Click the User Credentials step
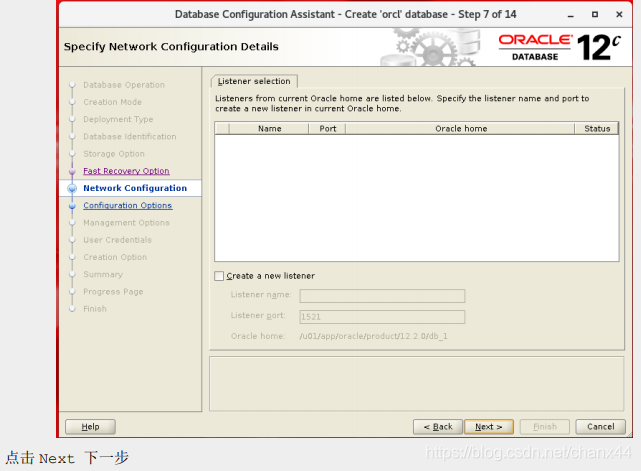 point(117,240)
